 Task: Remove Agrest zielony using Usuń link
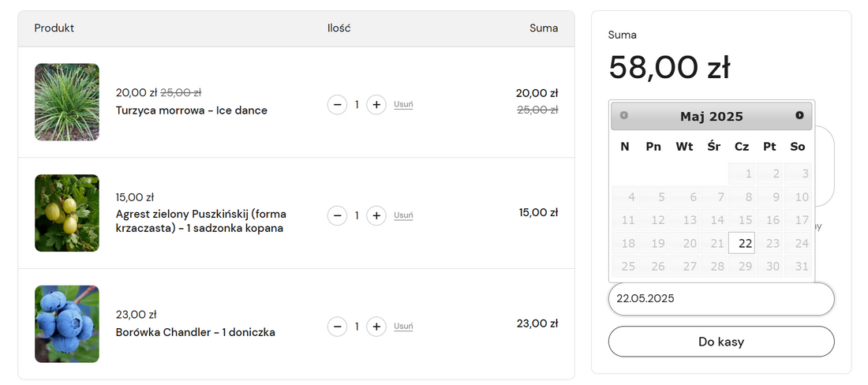pos(403,215)
